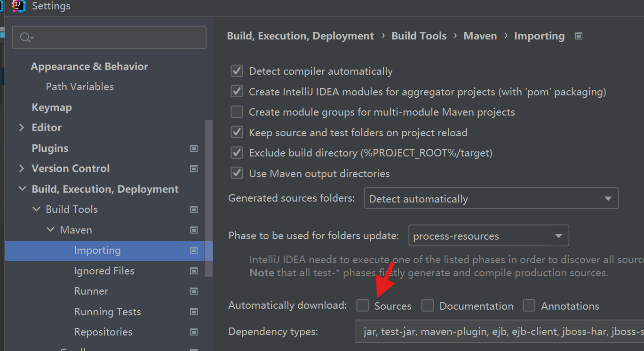Enable Create module groups checkbox
The height and width of the screenshot is (351, 644).
[x=237, y=112]
